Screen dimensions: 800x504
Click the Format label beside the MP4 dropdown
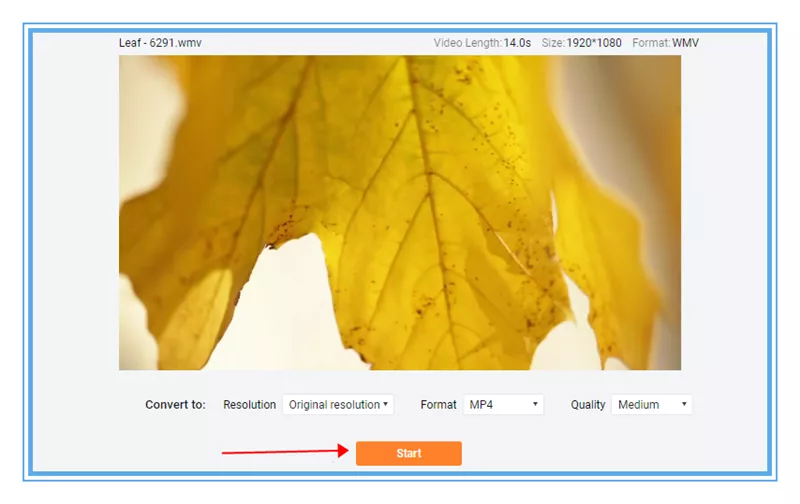pos(438,405)
